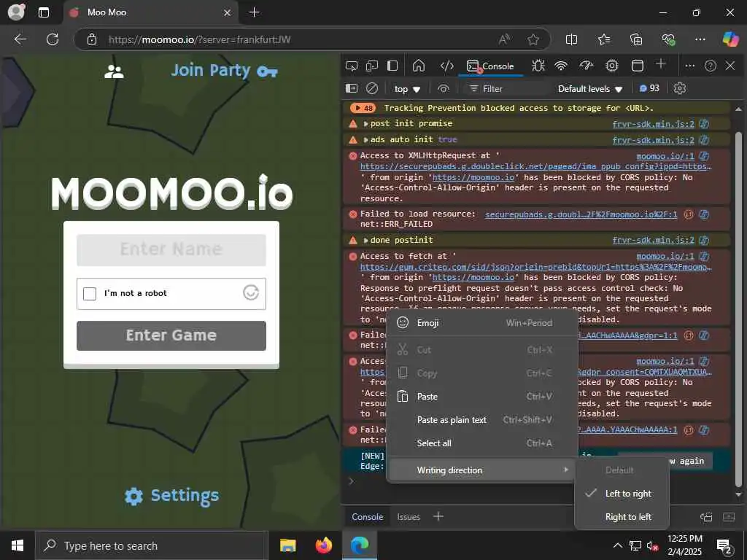Viewport: 747px width, 560px height.
Task: View the 93 issues counter
Action: coord(649,88)
